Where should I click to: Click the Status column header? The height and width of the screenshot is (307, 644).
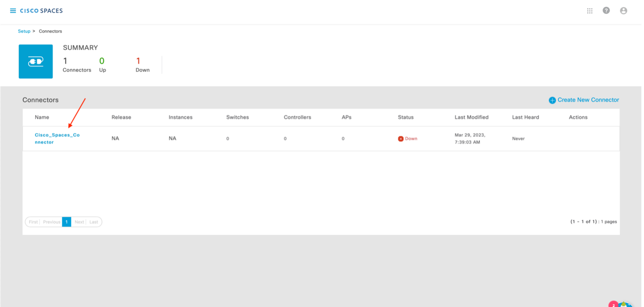pyautogui.click(x=406, y=117)
